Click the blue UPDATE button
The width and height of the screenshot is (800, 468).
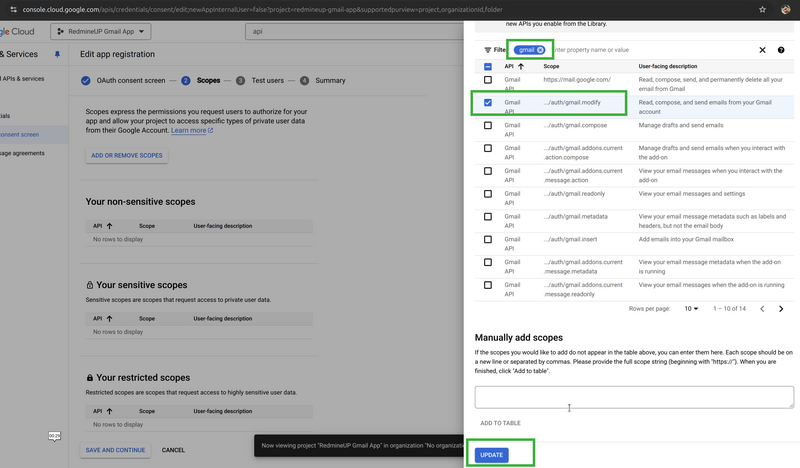(491, 455)
